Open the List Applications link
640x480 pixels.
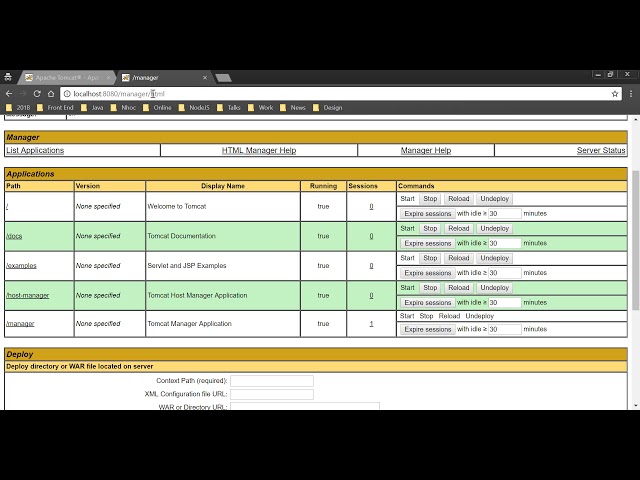pos(35,150)
